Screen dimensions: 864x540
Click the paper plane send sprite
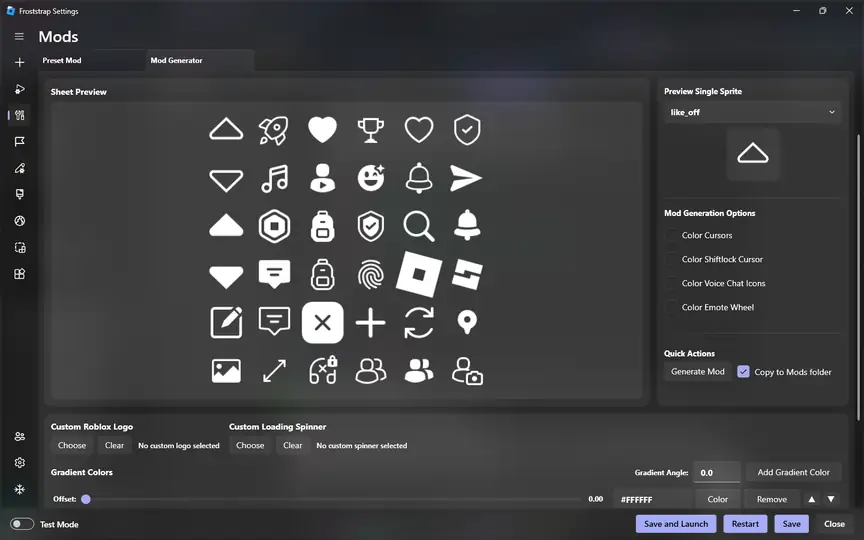point(466,178)
